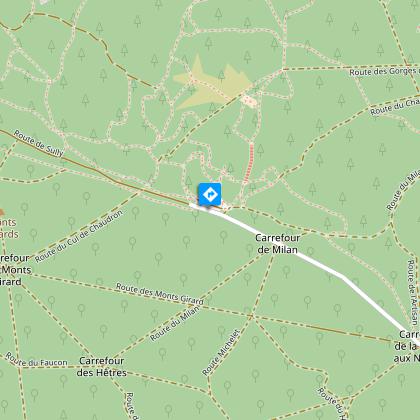
Task: Click the diagonal Route du Milan label
Action: tap(175, 323)
